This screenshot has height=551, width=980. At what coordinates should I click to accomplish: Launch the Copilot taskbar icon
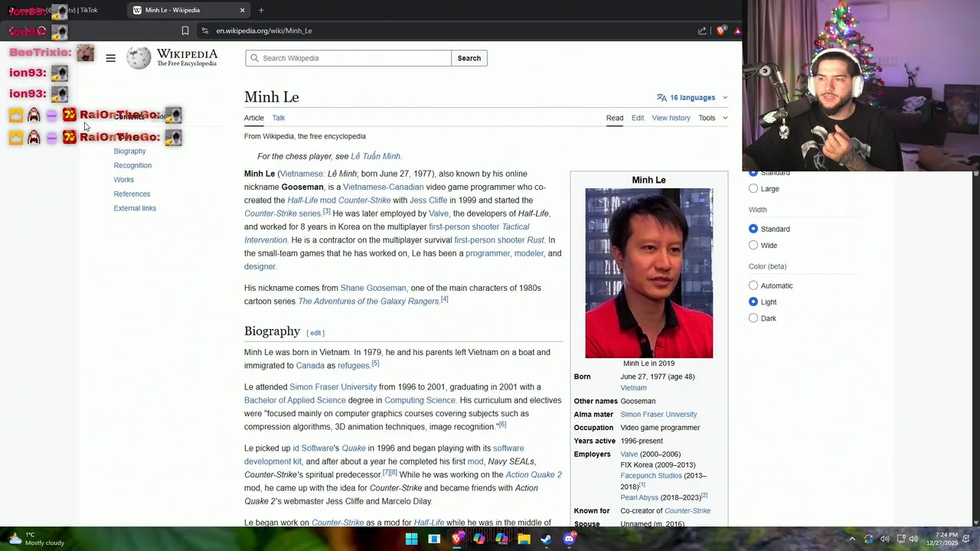[x=479, y=539]
